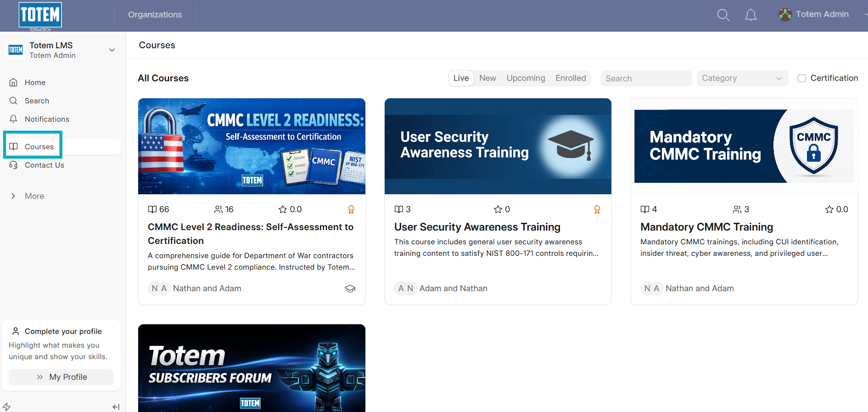The height and width of the screenshot is (412, 868).
Task: Click the star rating icon on Mandatory CMMC Training
Action: (829, 209)
